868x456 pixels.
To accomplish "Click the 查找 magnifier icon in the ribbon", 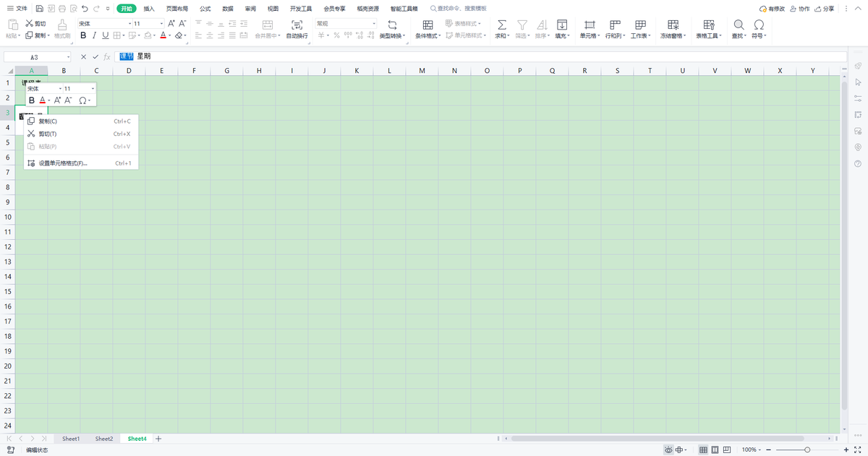I will [x=739, y=25].
